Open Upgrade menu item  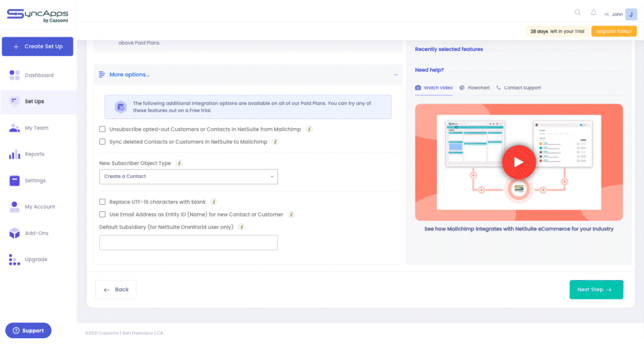(38, 259)
